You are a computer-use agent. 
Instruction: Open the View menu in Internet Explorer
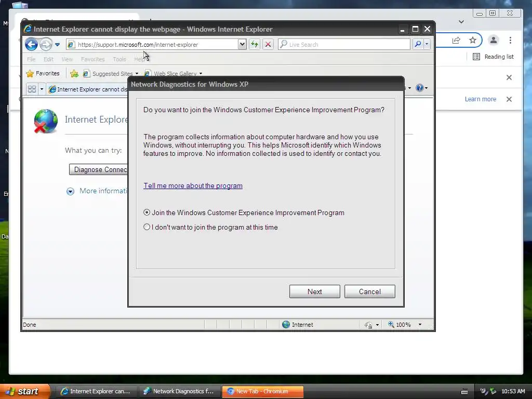coord(67,59)
